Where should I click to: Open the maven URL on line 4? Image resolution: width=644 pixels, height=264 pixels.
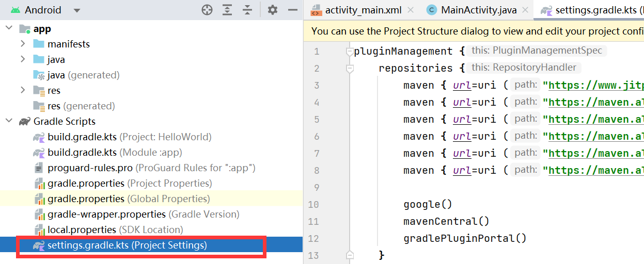pos(595,102)
